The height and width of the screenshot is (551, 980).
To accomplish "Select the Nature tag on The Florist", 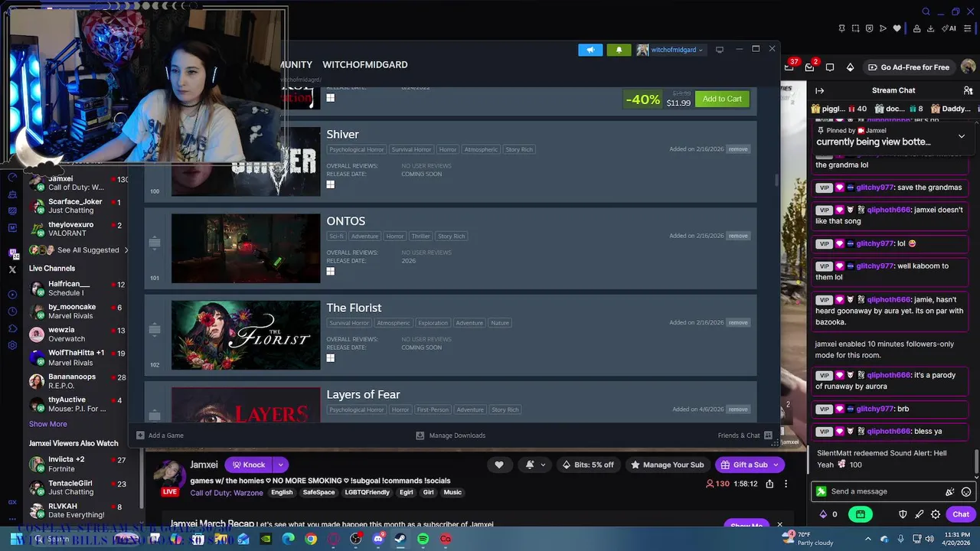I will pyautogui.click(x=500, y=323).
